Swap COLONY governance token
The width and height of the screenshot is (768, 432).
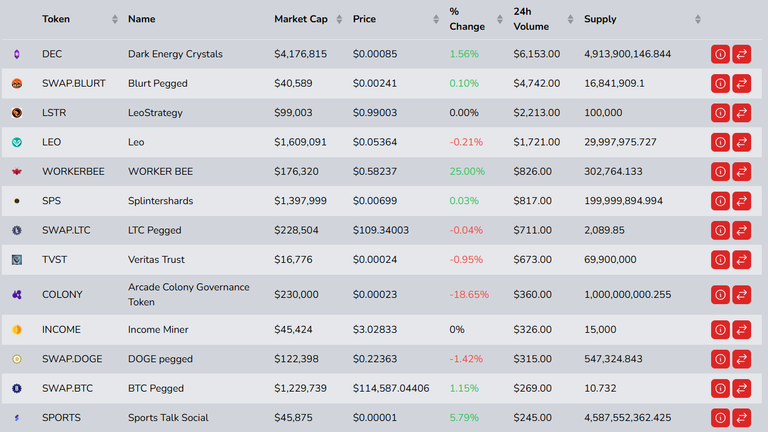(742, 294)
